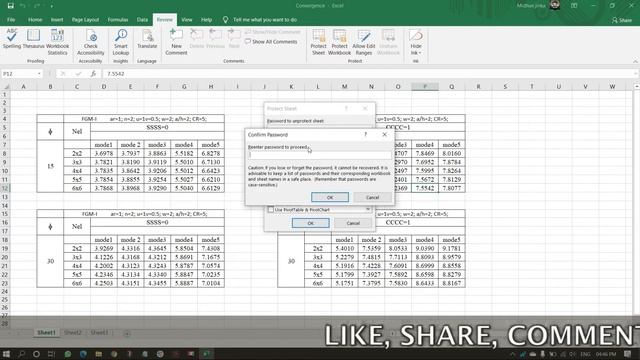Open the Data tab
The height and width of the screenshot is (360, 640).
click(x=142, y=20)
